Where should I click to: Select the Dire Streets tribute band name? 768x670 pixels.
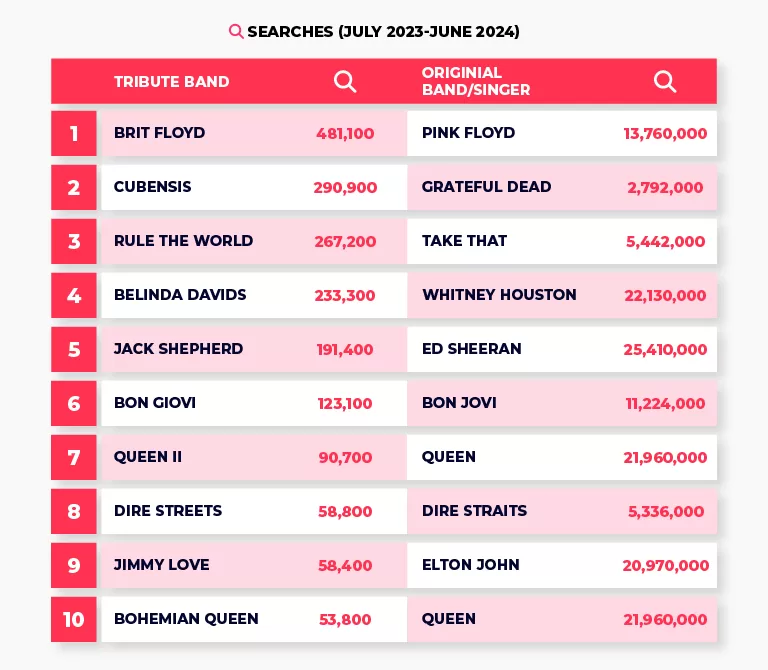pos(168,511)
